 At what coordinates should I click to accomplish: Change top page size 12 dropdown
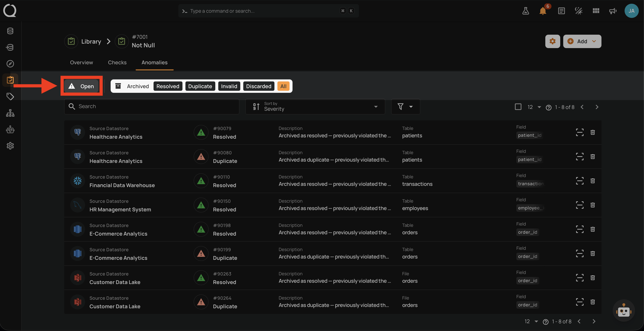tap(534, 107)
